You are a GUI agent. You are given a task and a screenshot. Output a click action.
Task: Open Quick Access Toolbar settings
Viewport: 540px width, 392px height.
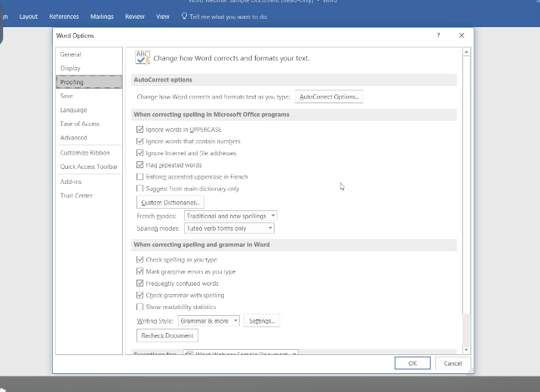[x=89, y=167]
